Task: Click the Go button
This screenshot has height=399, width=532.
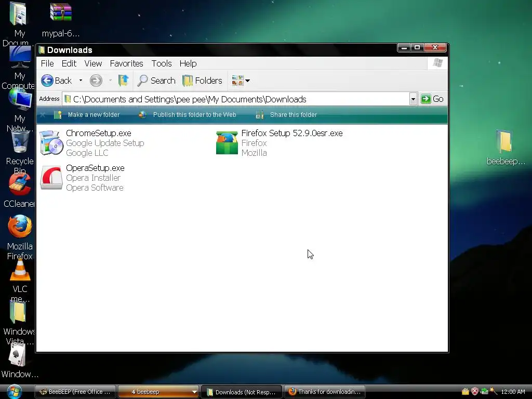Action: pos(432,99)
